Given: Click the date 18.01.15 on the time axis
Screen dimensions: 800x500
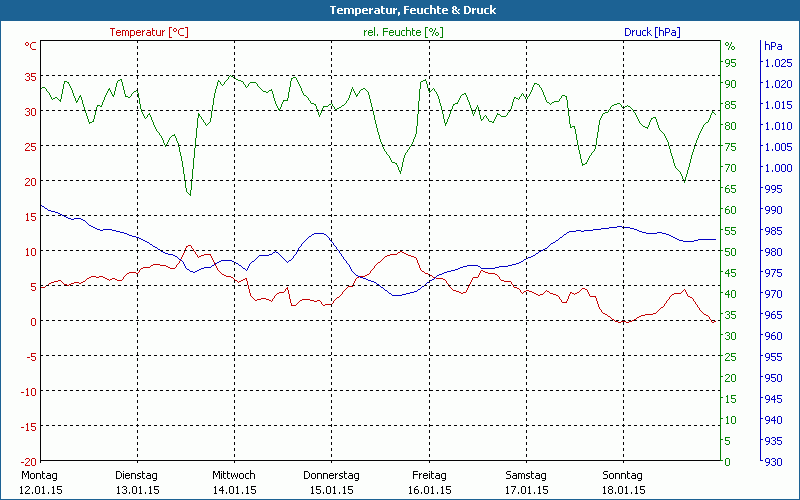Looking at the screenshot, I should pyautogui.click(x=623, y=490).
